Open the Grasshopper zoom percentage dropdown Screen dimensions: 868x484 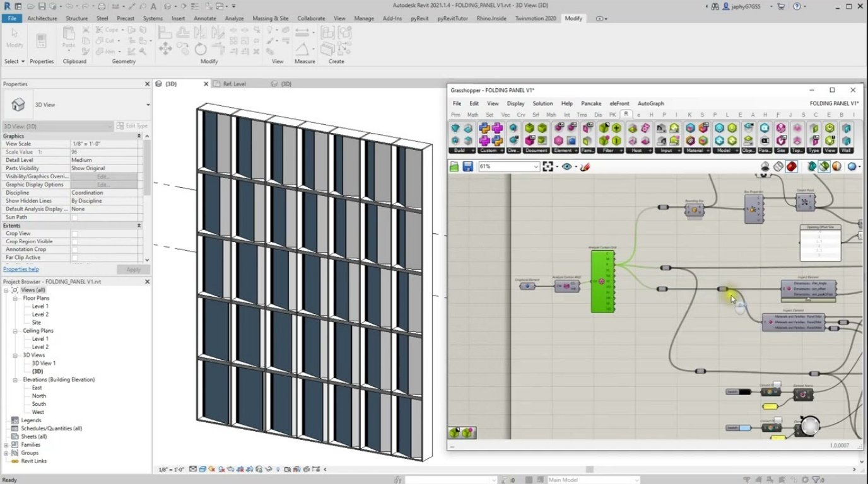point(536,166)
